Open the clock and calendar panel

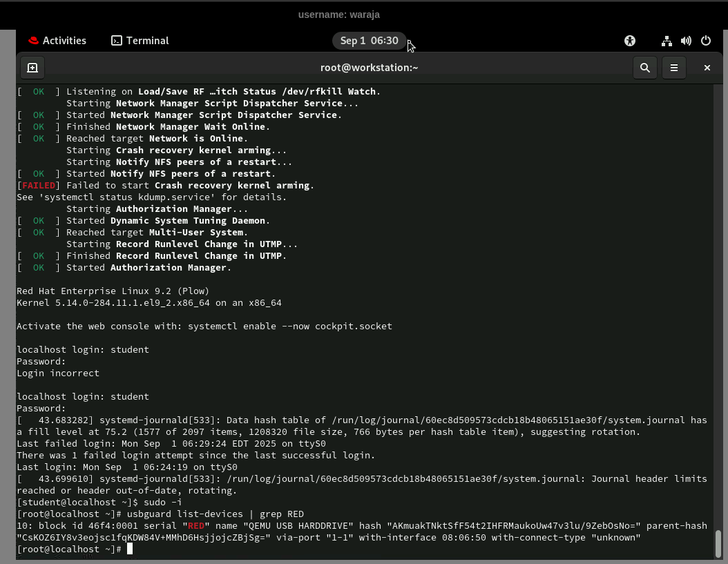pyautogui.click(x=369, y=41)
